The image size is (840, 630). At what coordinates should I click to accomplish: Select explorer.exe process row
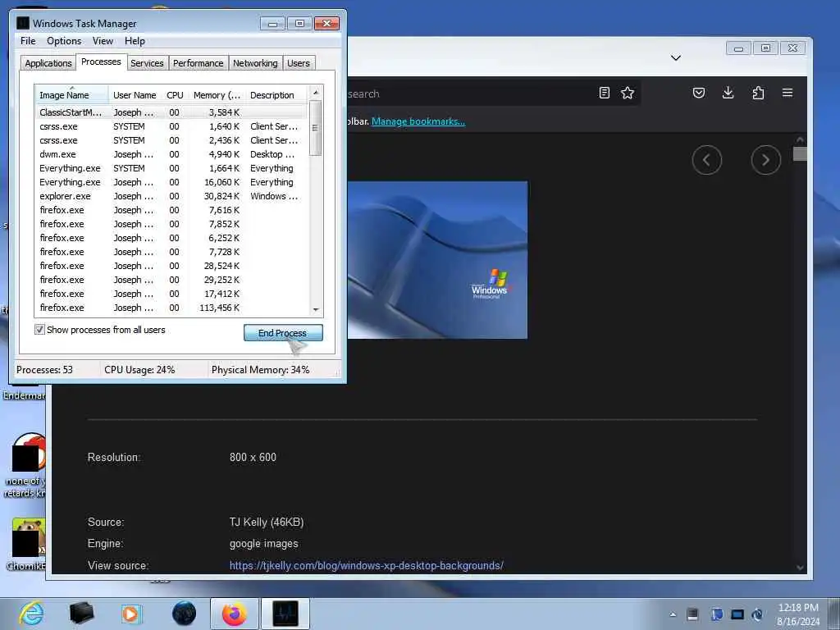171,196
